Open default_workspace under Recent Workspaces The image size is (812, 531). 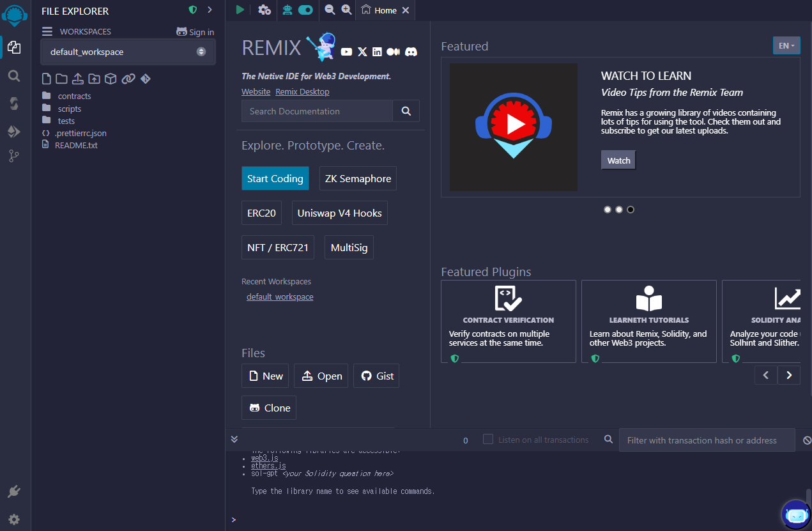[280, 296]
